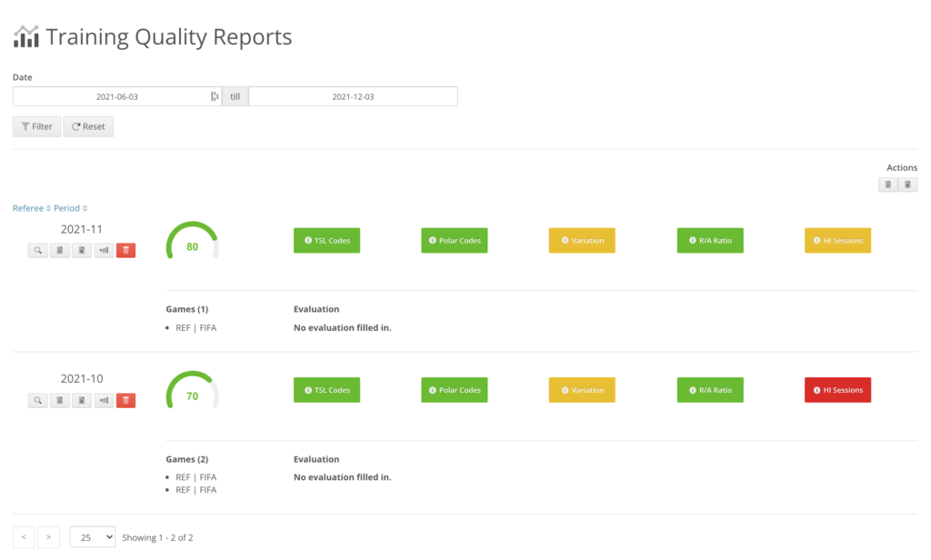This screenshot has height=560, width=931.
Task: Click the till label between dates
Action: [x=235, y=96]
